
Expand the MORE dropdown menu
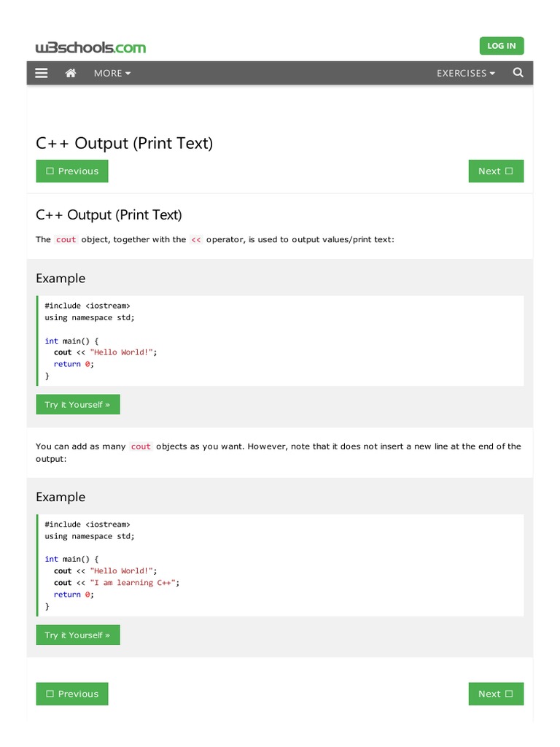pyautogui.click(x=112, y=73)
